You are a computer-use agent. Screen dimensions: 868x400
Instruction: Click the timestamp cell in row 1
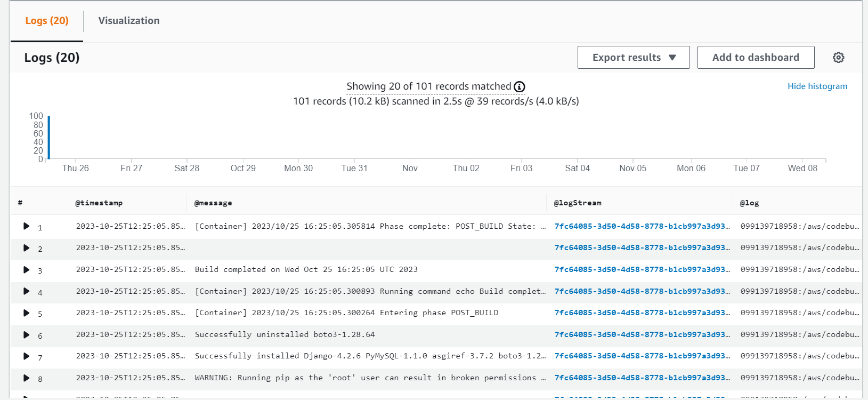click(131, 226)
